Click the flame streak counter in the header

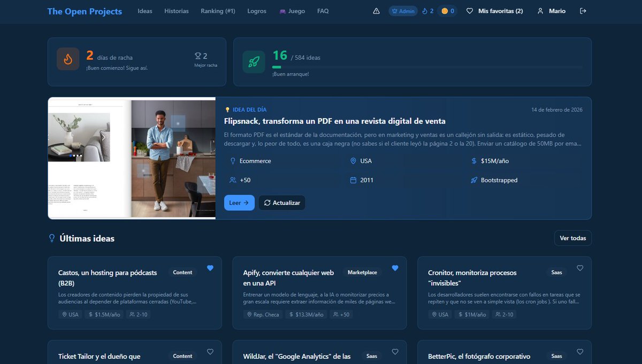click(x=427, y=11)
